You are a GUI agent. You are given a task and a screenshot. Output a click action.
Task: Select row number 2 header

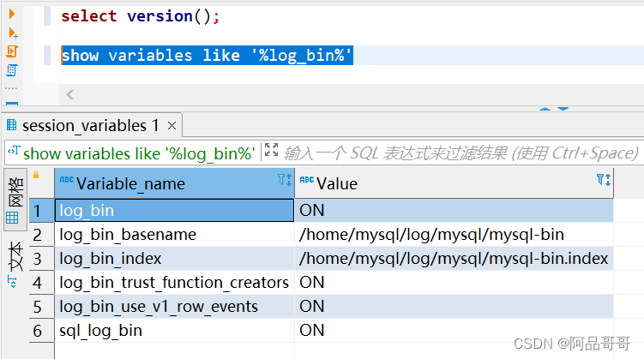(41, 235)
